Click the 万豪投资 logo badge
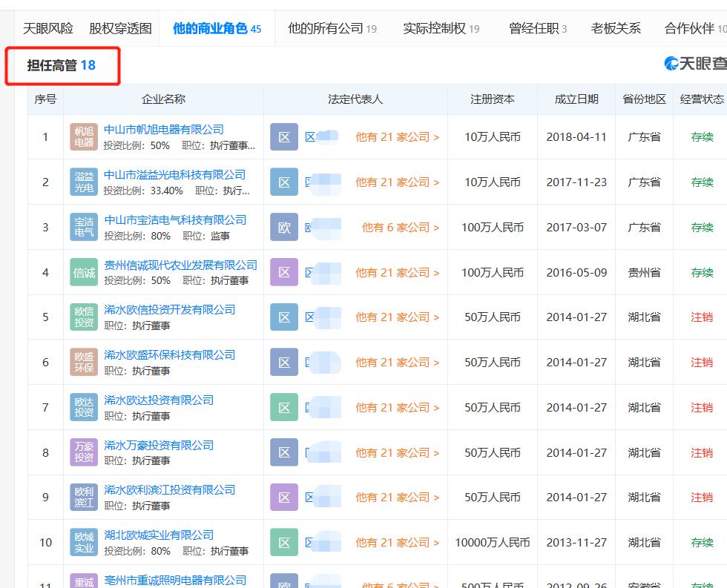Viewport: 727px width, 588px height. [84, 452]
